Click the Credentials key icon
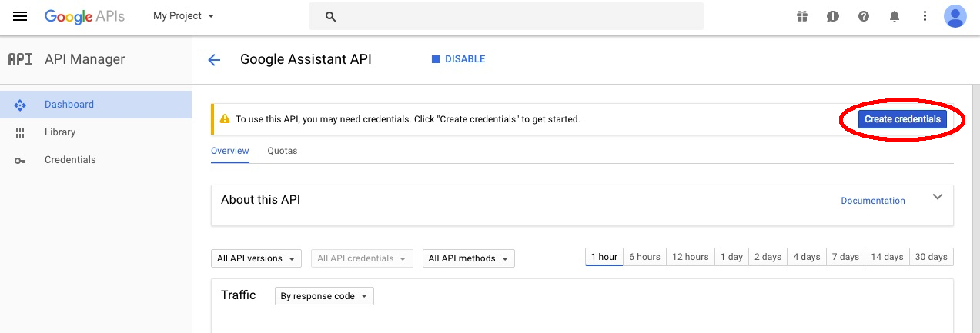This screenshot has width=980, height=333. coord(20,160)
